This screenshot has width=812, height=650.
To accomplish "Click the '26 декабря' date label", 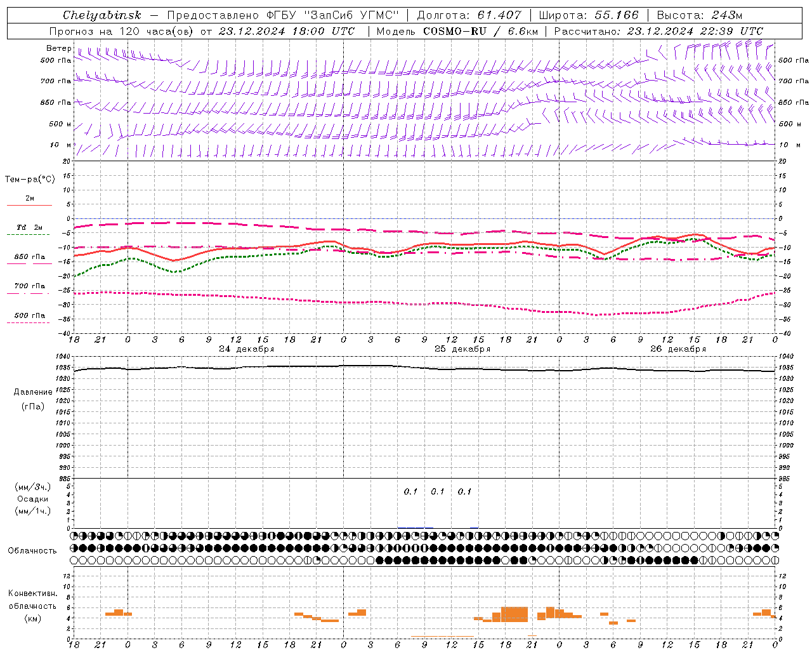I will pos(678,349).
